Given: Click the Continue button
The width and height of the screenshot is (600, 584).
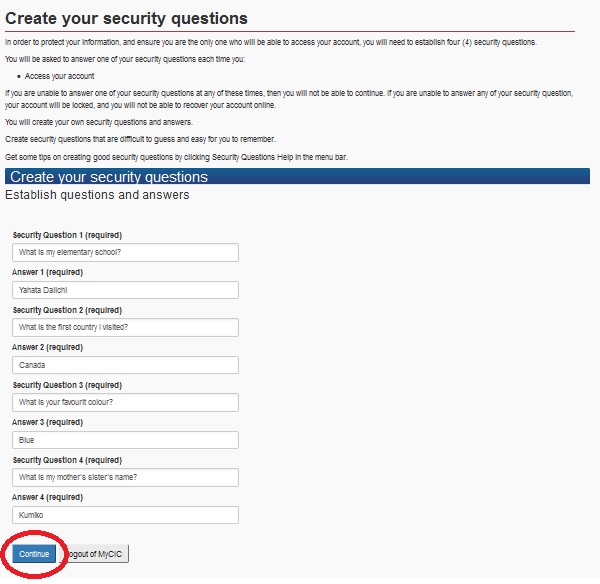Looking at the screenshot, I should point(34,553).
